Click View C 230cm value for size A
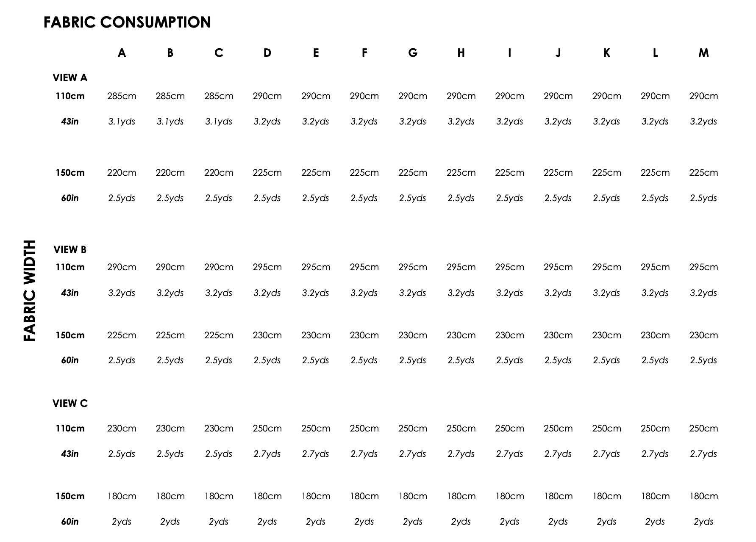 coord(122,429)
